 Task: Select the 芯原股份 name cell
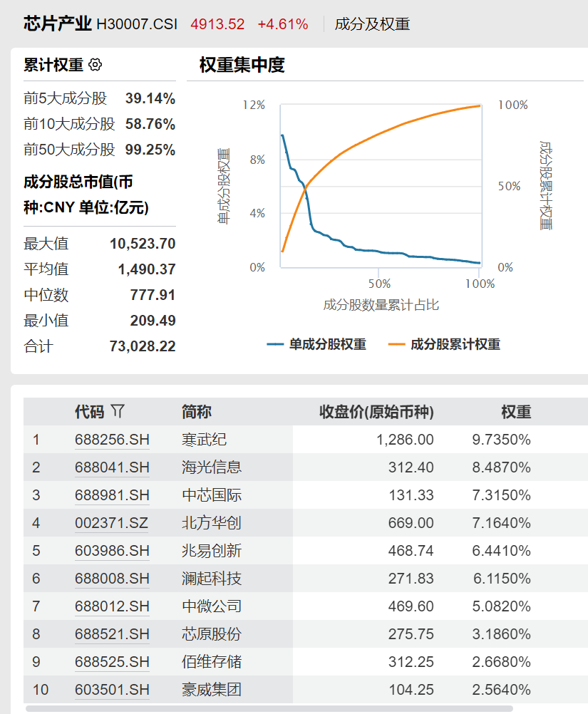[x=212, y=634]
